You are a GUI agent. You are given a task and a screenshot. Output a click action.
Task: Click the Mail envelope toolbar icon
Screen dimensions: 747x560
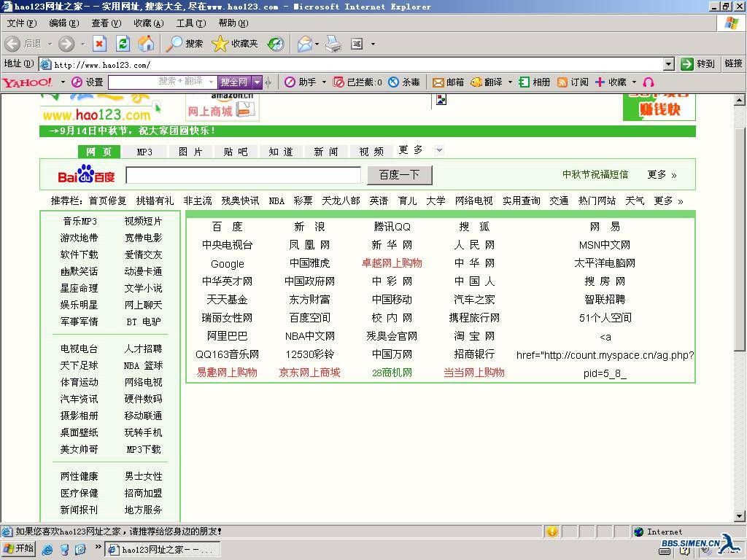(304, 44)
